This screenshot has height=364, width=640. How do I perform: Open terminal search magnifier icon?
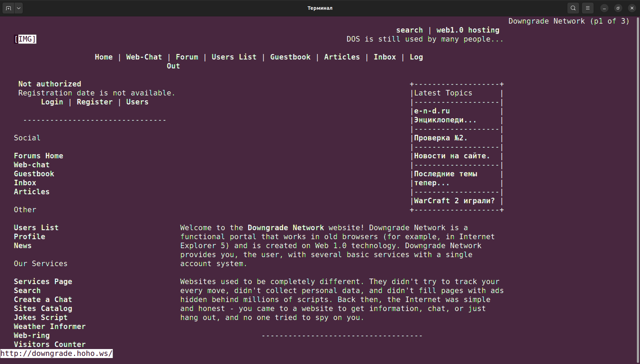tap(573, 8)
